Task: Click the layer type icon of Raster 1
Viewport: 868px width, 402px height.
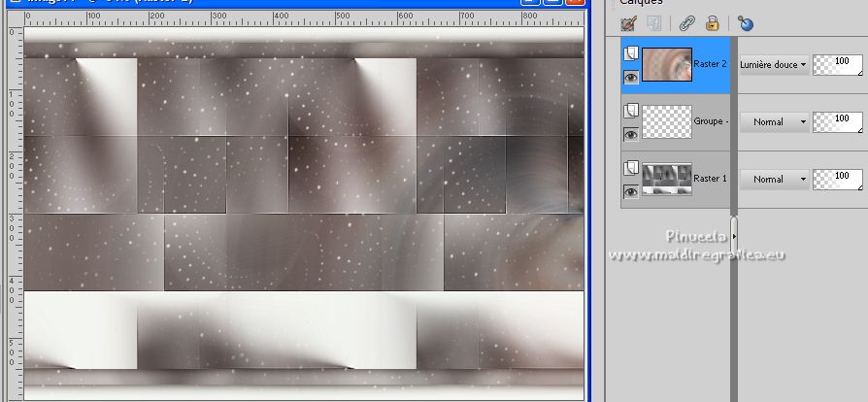Action: pyautogui.click(x=631, y=168)
